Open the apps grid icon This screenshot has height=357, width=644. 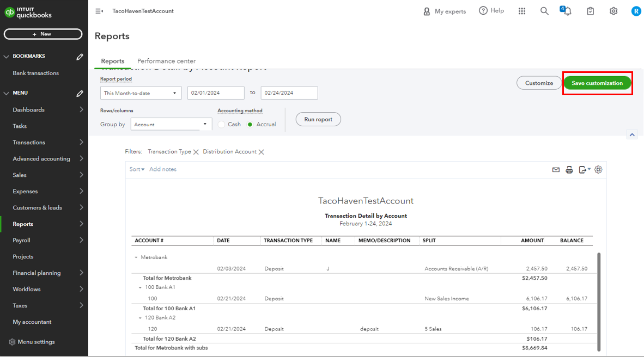522,11
